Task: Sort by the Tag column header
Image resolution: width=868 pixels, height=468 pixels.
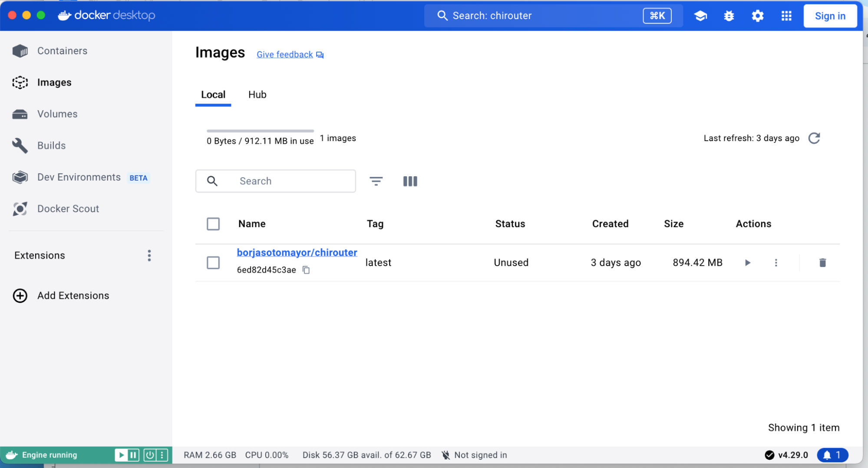Action: [x=375, y=224]
